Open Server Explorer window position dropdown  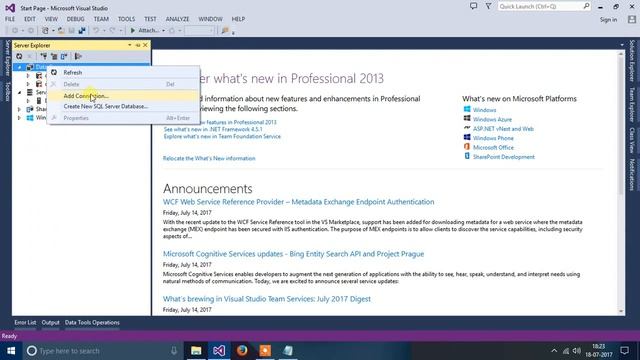pyautogui.click(x=130, y=45)
